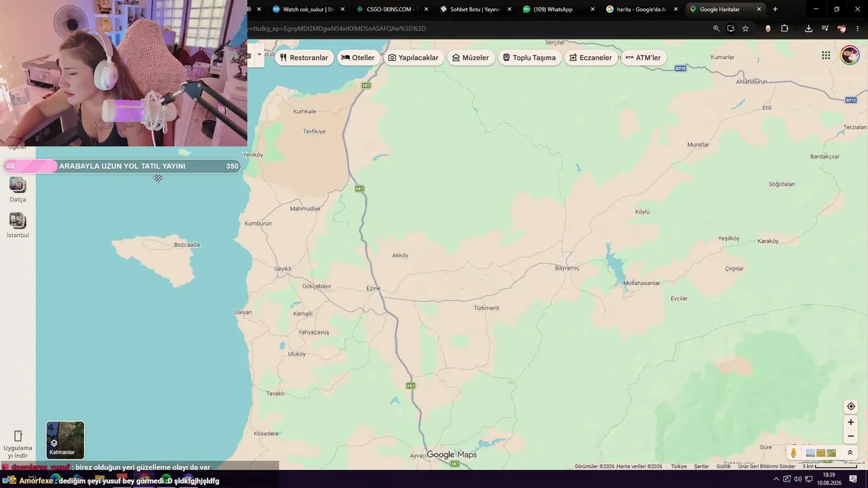Bookmark this page with the star
Screen dimensions: 868x488
pos(745,28)
